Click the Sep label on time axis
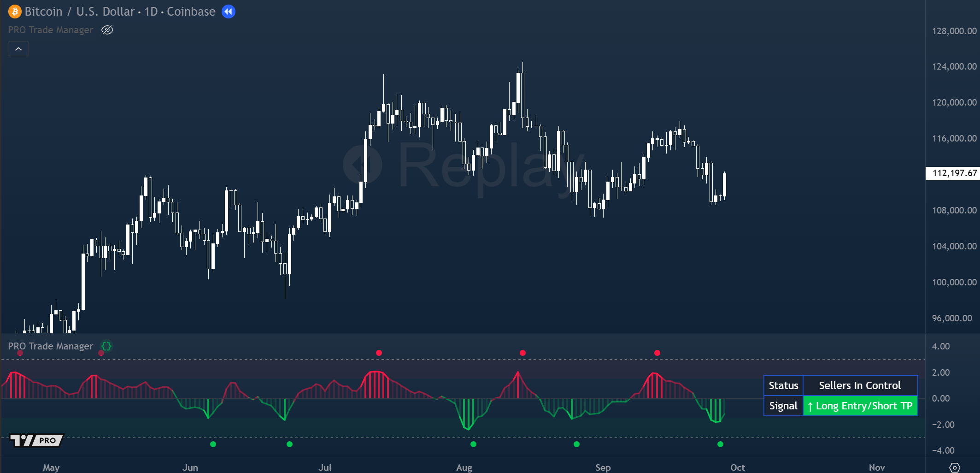Image resolution: width=980 pixels, height=473 pixels. (603, 467)
